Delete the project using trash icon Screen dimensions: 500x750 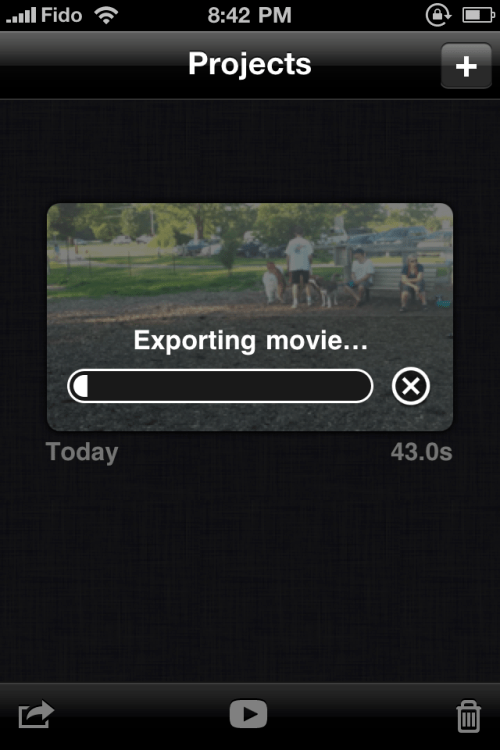(468, 716)
